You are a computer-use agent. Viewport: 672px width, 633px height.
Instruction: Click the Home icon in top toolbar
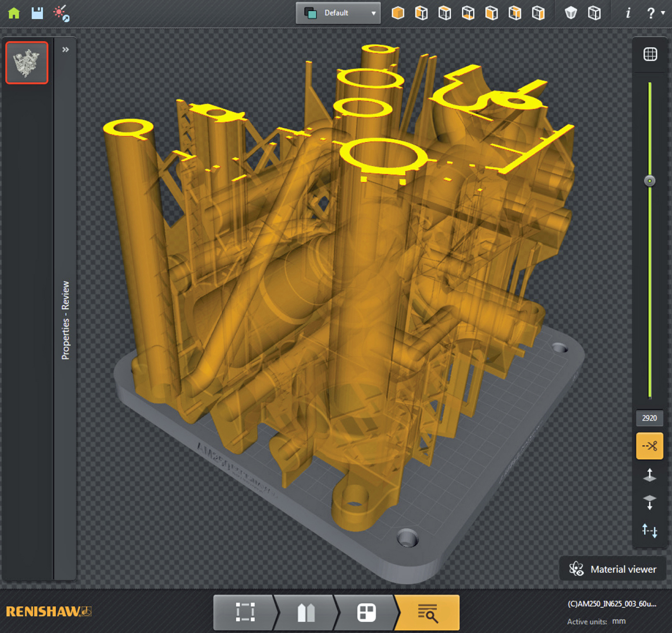[x=15, y=13]
